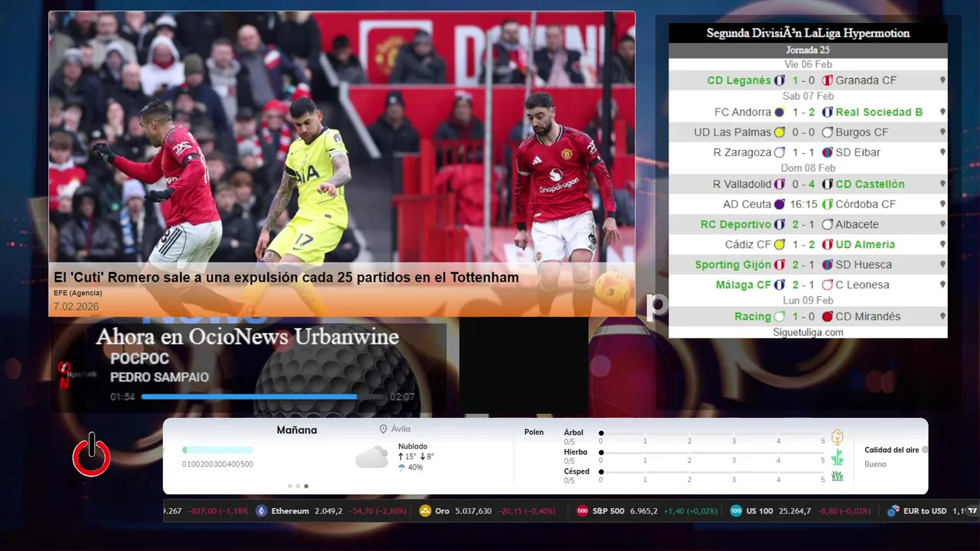The height and width of the screenshot is (551, 980).
Task: Click the EUR to USD flag icon
Action: click(893, 511)
